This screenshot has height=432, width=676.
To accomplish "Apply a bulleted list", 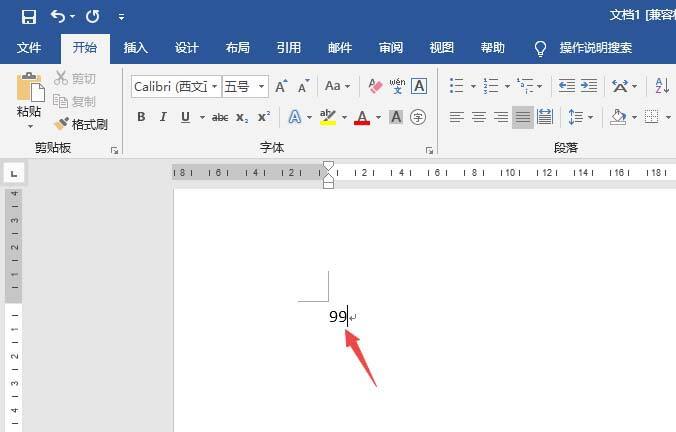I will (x=457, y=86).
